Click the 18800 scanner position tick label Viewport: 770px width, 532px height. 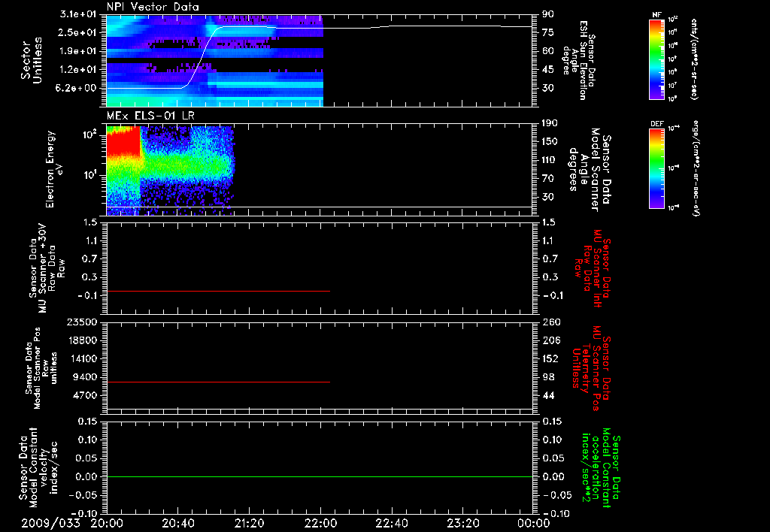[x=81, y=340]
